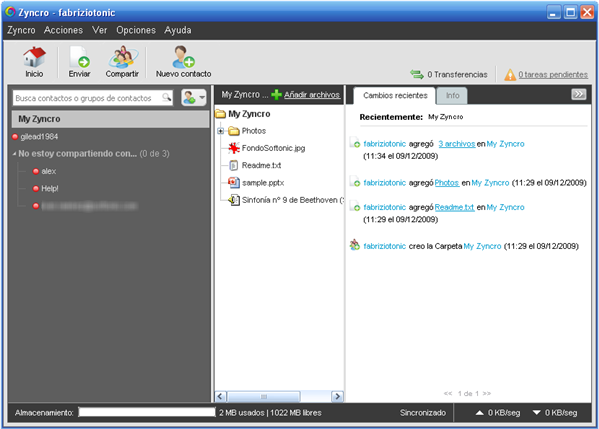
Task: Select FondoSoftonic.jpg in file tree
Action: 274,148
